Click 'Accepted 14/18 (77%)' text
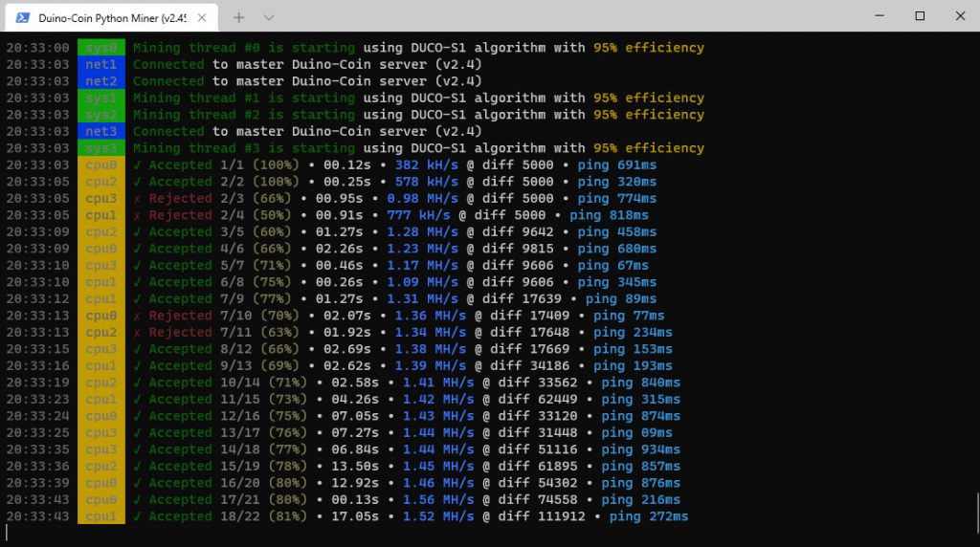The height and width of the screenshot is (547, 980). pos(228,449)
